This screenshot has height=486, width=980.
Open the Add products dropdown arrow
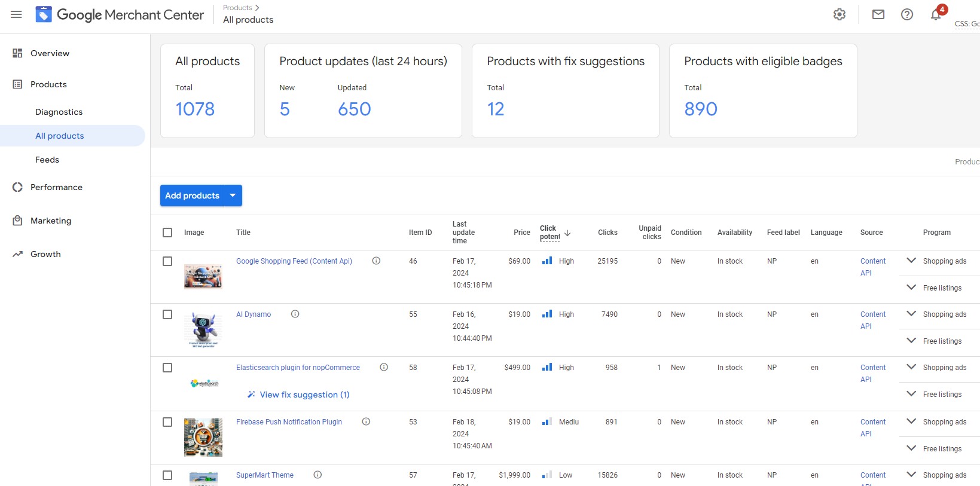(x=233, y=195)
